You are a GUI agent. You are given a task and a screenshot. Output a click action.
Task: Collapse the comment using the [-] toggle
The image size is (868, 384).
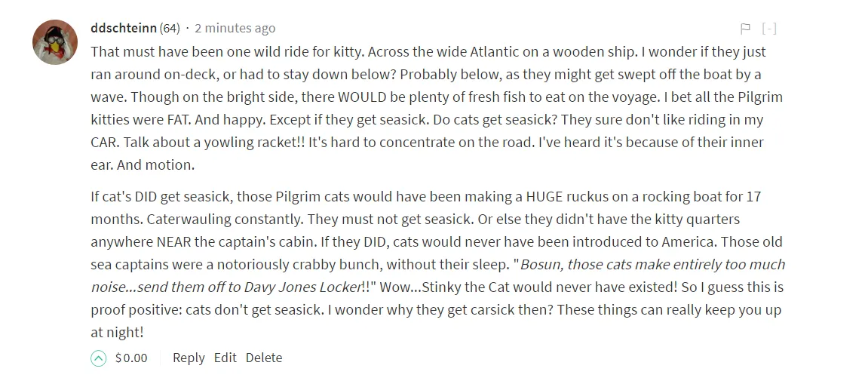(x=769, y=28)
